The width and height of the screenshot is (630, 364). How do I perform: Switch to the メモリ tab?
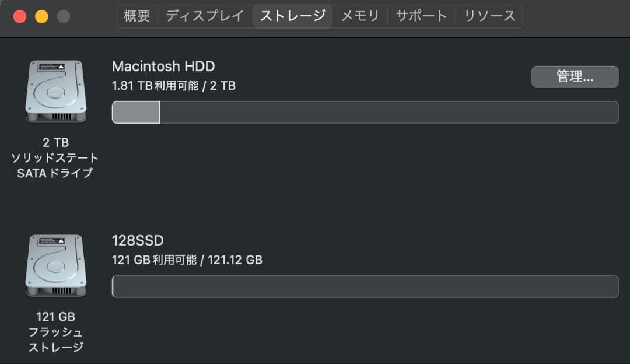360,16
